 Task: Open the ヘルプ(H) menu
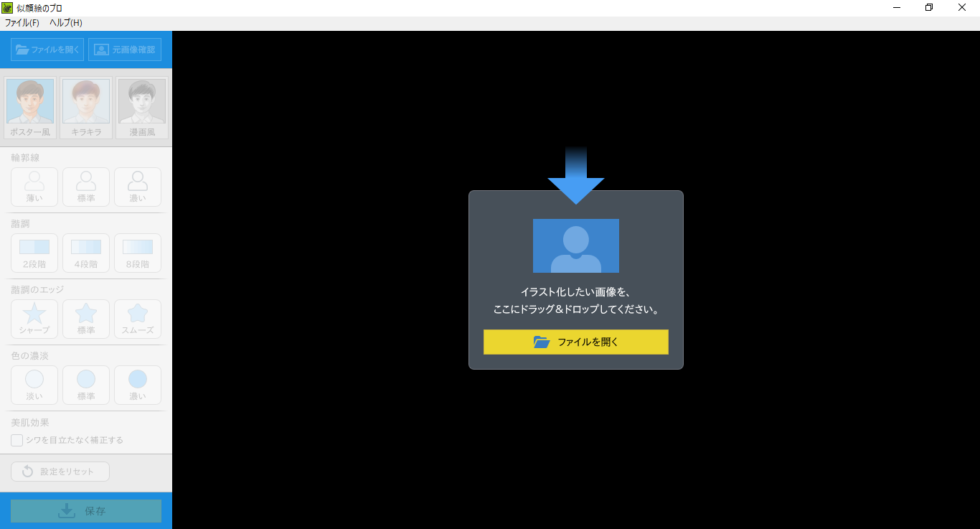coord(65,23)
